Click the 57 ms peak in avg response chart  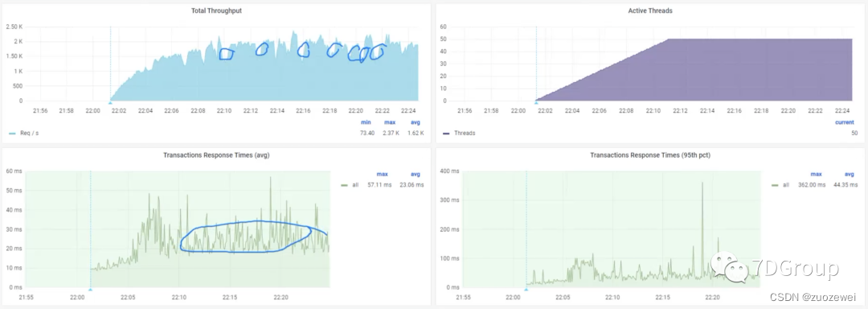tap(271, 178)
